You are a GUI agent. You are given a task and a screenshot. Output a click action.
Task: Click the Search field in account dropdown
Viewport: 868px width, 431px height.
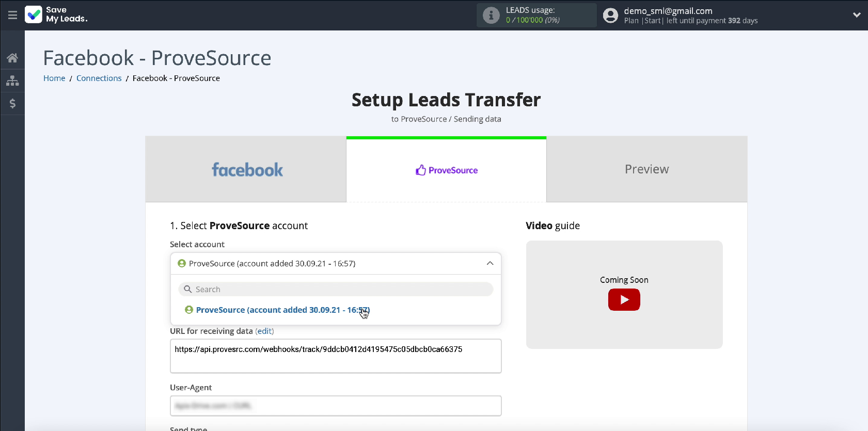point(336,289)
